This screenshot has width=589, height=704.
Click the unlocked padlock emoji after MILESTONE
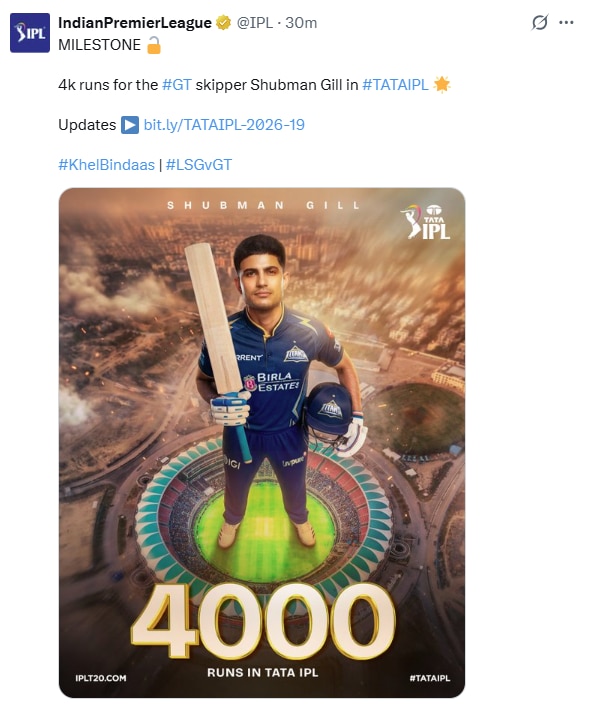pyautogui.click(x=154, y=45)
